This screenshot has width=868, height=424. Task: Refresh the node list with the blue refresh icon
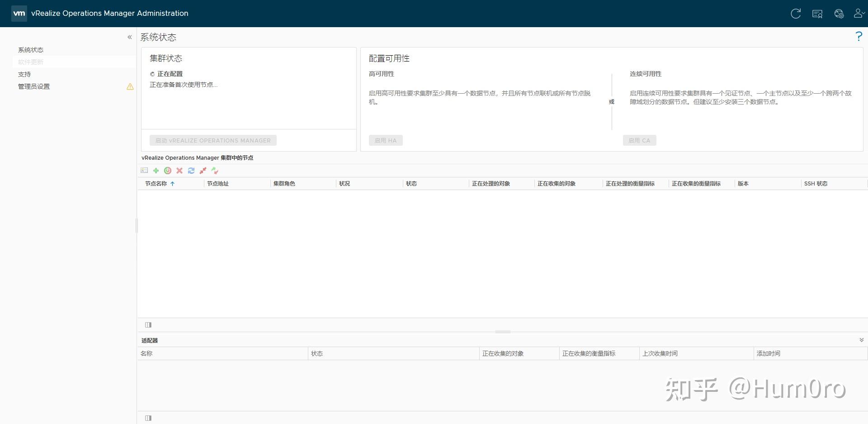pos(191,171)
